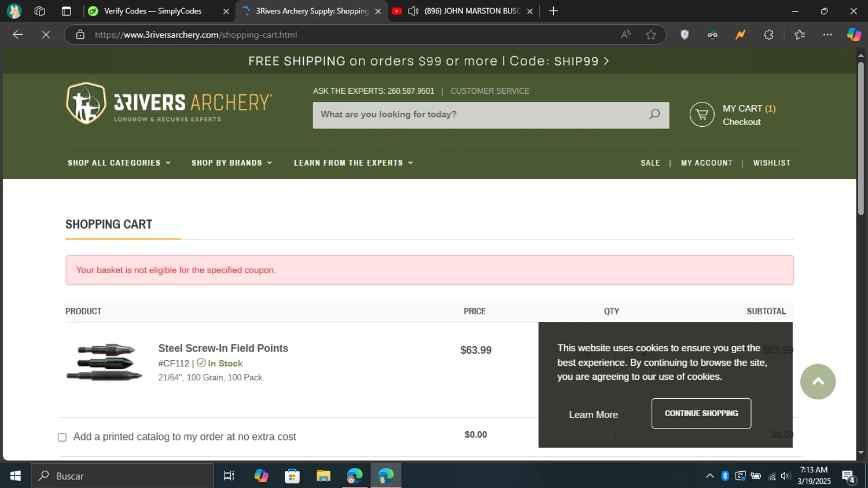Open File Explorer on taskbar
The width and height of the screenshot is (868, 488).
(323, 476)
